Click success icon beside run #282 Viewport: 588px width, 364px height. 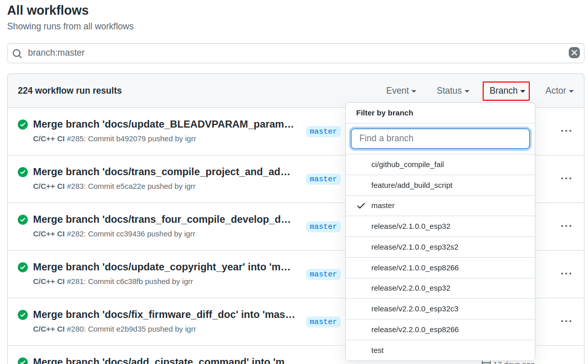pos(23,220)
